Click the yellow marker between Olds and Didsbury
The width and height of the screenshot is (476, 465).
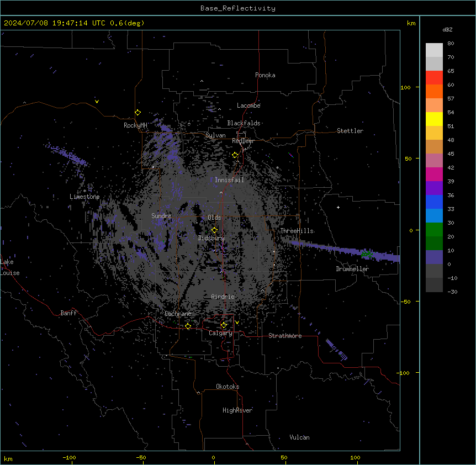point(214,230)
